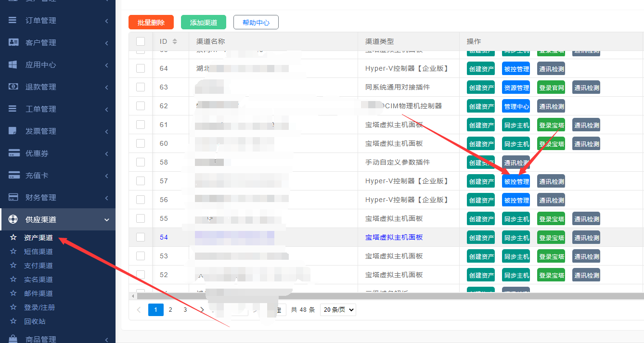The width and height of the screenshot is (644, 343).
Task: Click the star icon beside 短信渠道
Action: coord(13,251)
